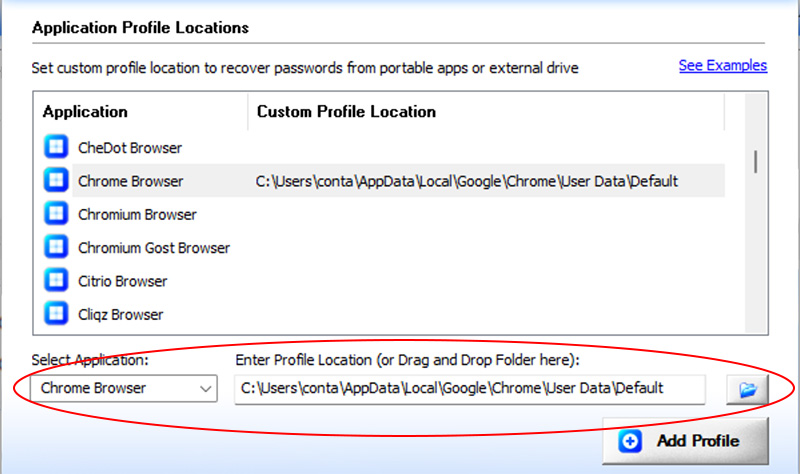This screenshot has width=800, height=474.
Task: Click the Chromium Gost Browser icon
Action: pyautogui.click(x=56, y=247)
